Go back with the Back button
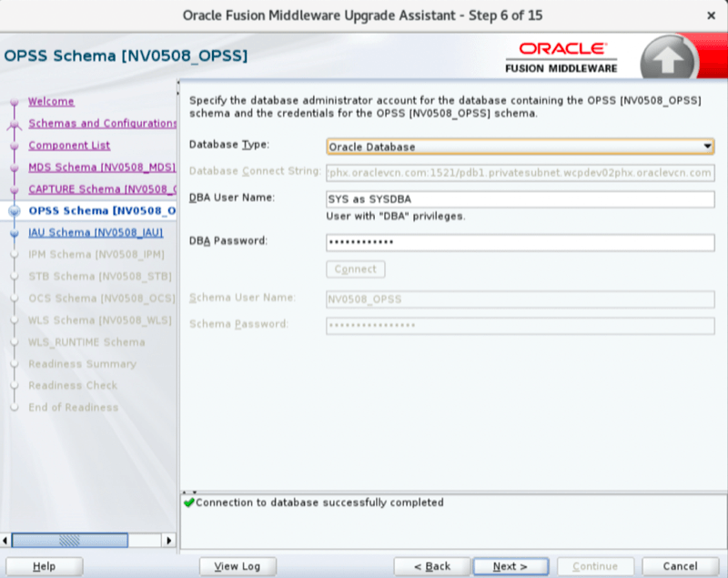The width and height of the screenshot is (728, 578). pos(432,566)
